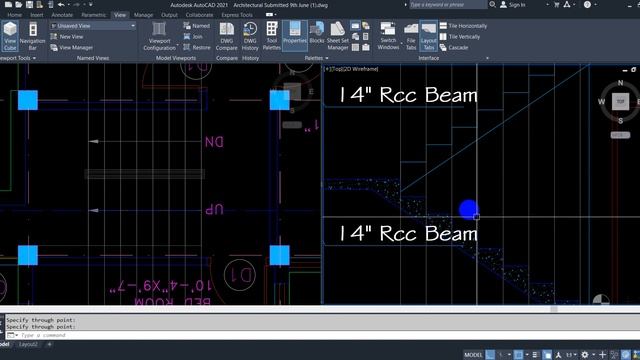Add a new layout with plus tab
This screenshot has height=360, width=640.
click(49, 344)
